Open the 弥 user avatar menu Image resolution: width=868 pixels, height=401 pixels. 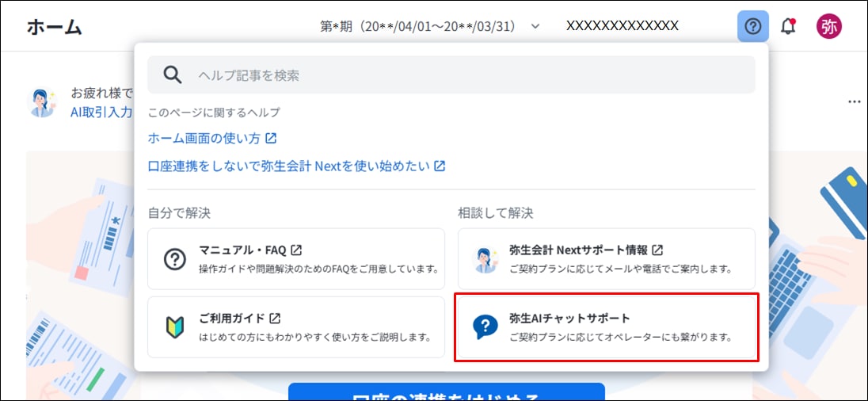828,27
